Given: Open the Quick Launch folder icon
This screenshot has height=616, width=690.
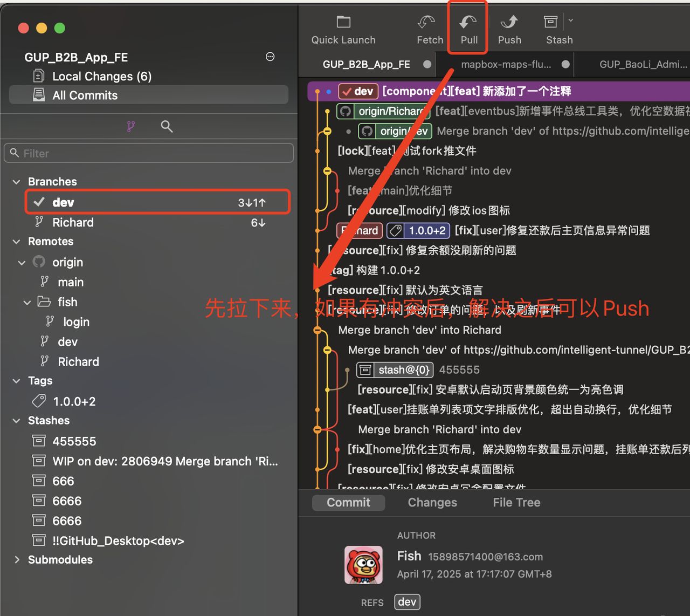Looking at the screenshot, I should pos(343,22).
